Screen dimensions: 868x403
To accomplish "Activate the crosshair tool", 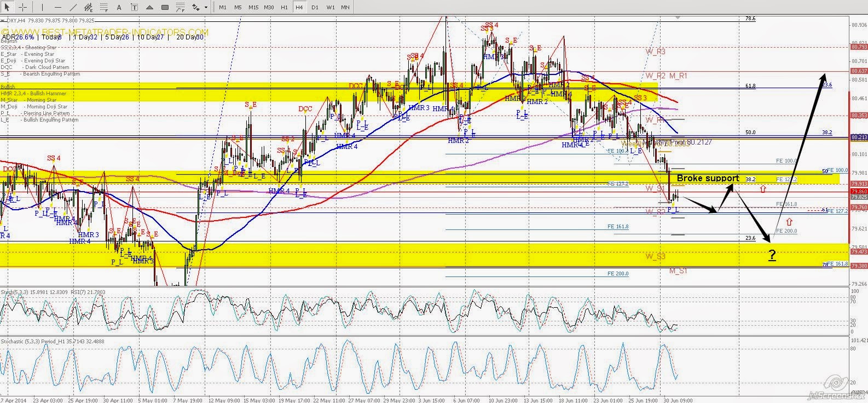I will (23, 7).
